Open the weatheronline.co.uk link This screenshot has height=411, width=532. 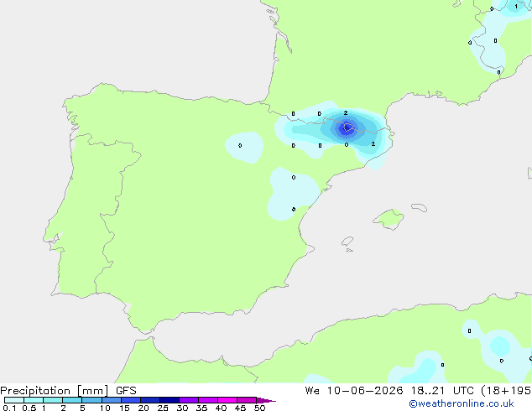[462, 403]
